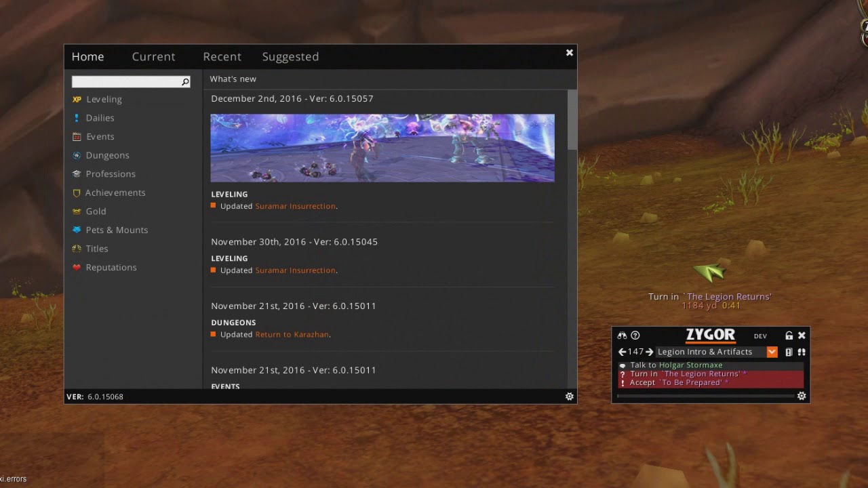868x488 pixels.
Task: Click the Legion banner image thumbnail
Action: (382, 148)
